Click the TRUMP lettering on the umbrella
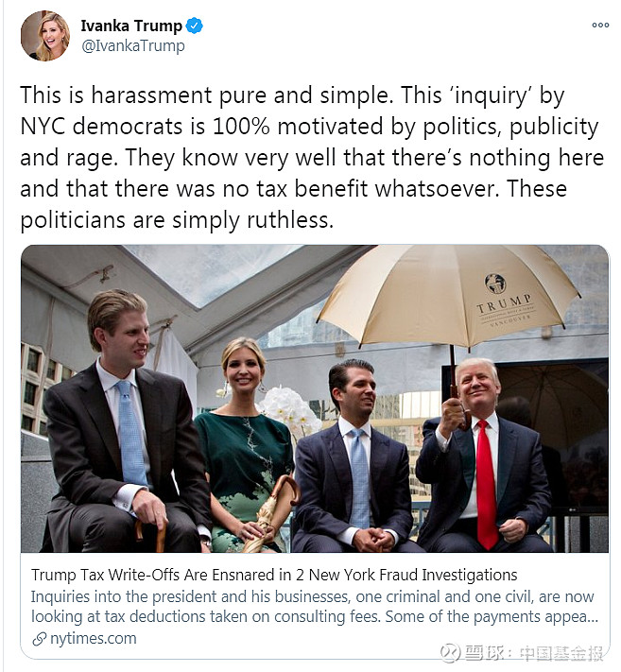621x672 pixels. pos(504,304)
